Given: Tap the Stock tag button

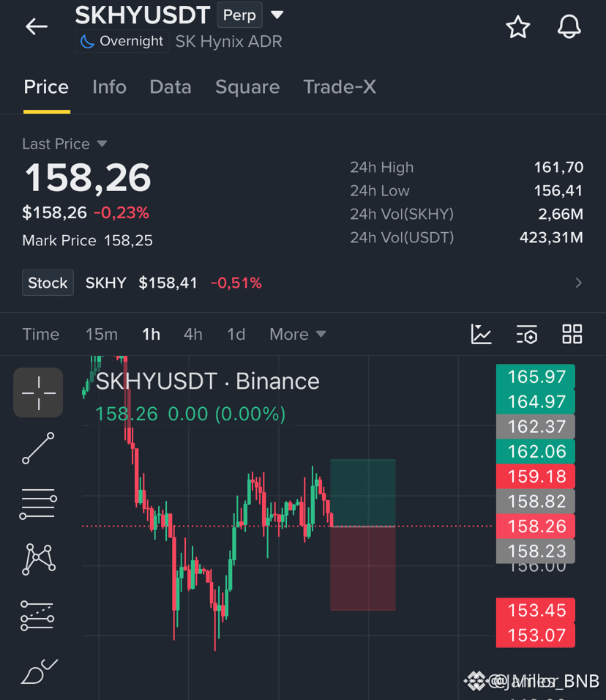Looking at the screenshot, I should click(48, 283).
